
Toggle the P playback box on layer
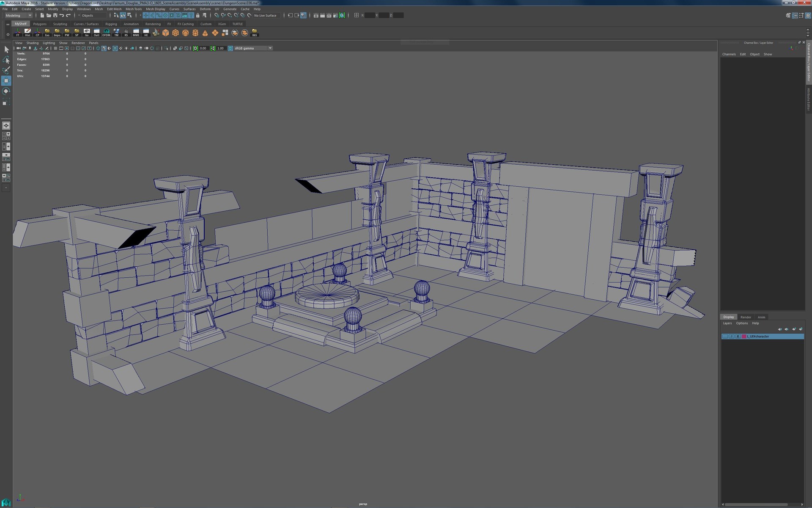(x=732, y=337)
